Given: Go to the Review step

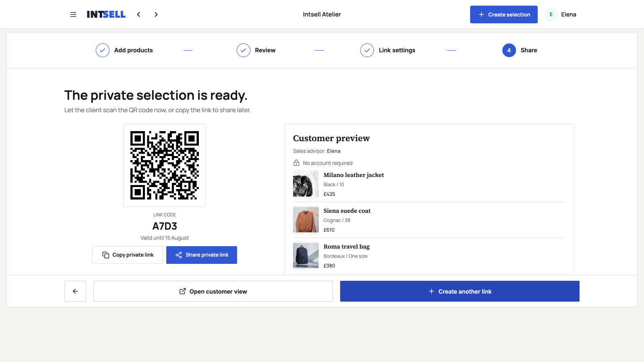Looking at the screenshot, I should (x=256, y=50).
